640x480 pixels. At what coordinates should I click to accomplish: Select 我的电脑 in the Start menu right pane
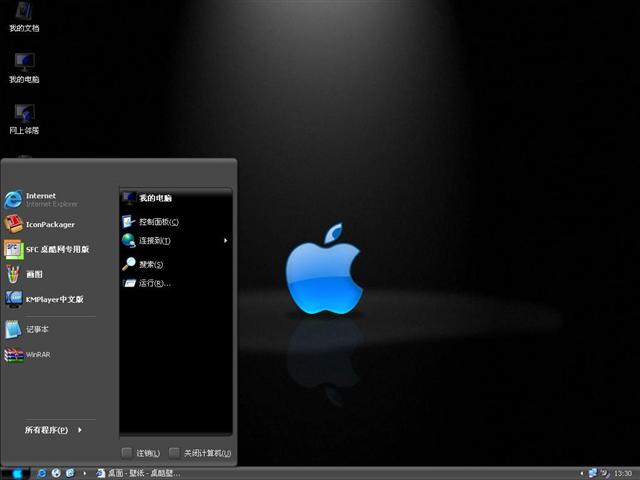click(x=147, y=198)
